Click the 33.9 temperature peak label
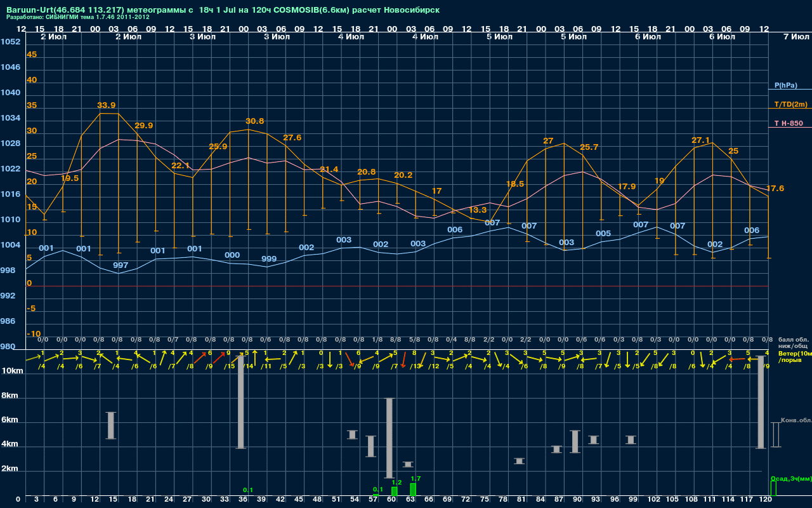Image resolution: width=812 pixels, height=508 pixels. [107, 105]
